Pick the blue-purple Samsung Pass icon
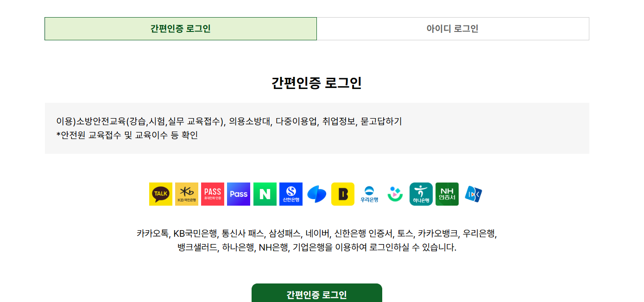This screenshot has height=302, width=644. (239, 194)
